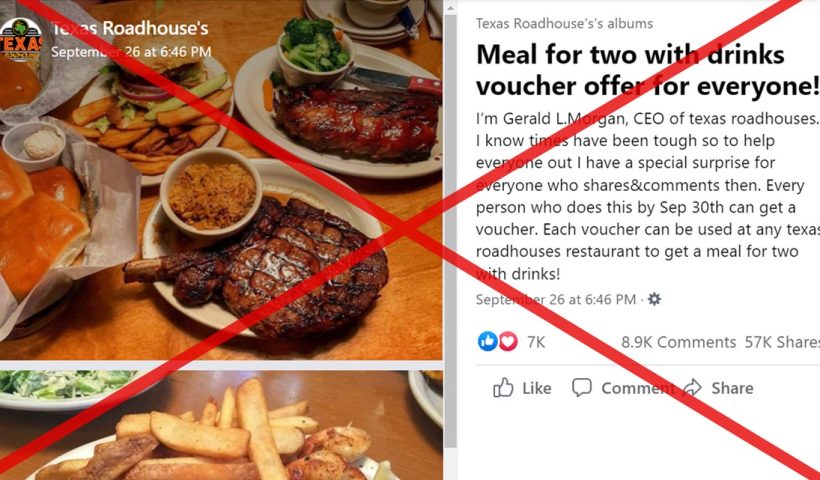Open the fries photo below
Viewport: 820px width, 480px height.
tap(221, 425)
